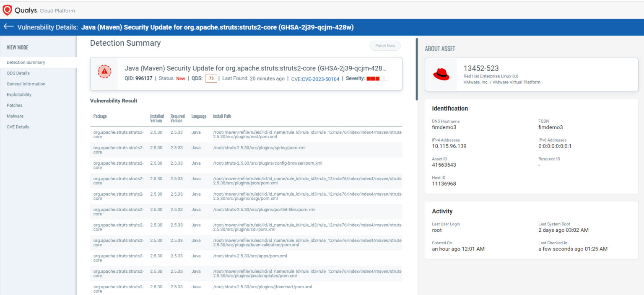Viewport: 644px width, 295px height.
Task: Click the red vulnerability warning icon
Action: pyautogui.click(x=104, y=72)
